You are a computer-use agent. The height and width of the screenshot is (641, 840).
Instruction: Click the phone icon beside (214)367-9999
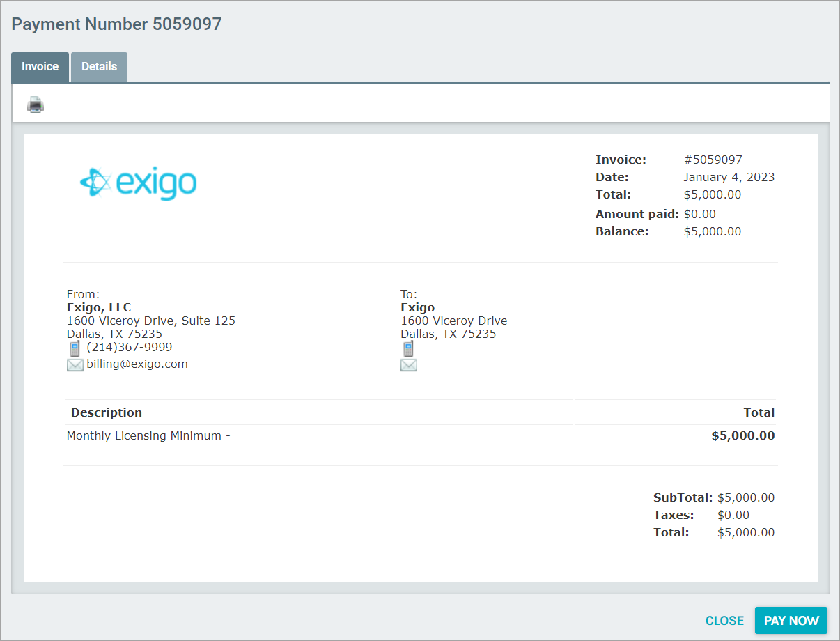(x=75, y=348)
